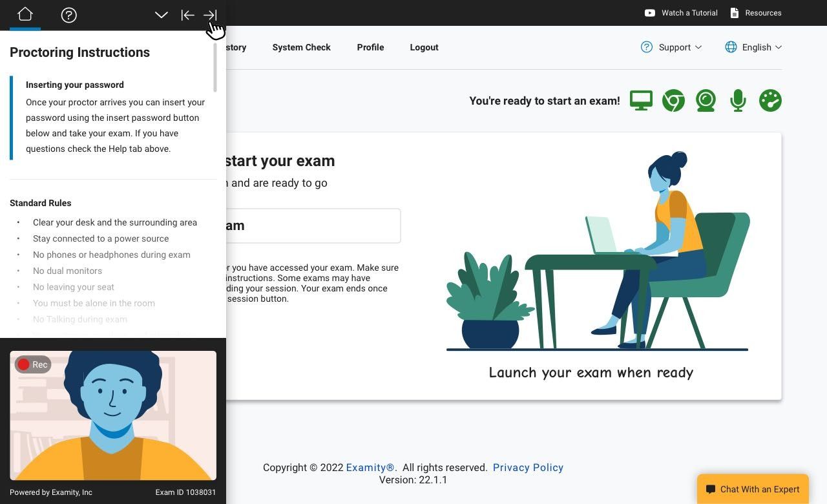Click 'You must be alone in the room'
Screen dimensions: 827x504
click(94, 303)
